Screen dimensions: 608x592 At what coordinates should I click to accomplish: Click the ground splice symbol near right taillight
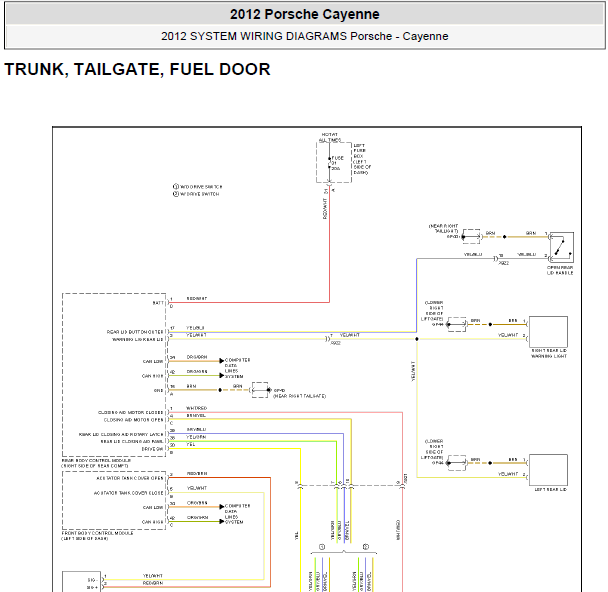pyautogui.click(x=472, y=236)
